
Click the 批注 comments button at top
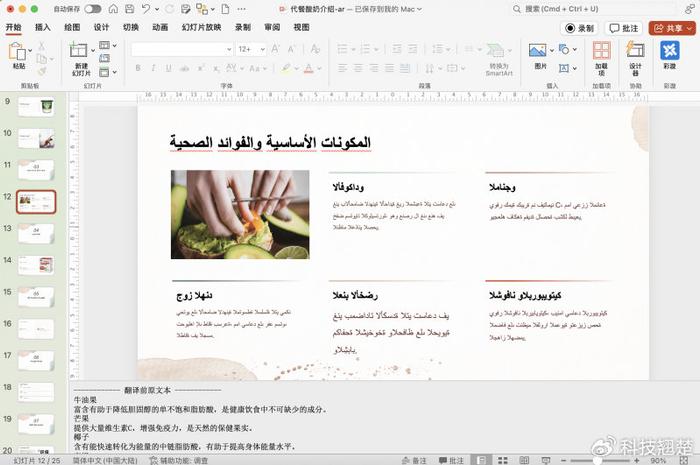pyautogui.click(x=624, y=28)
